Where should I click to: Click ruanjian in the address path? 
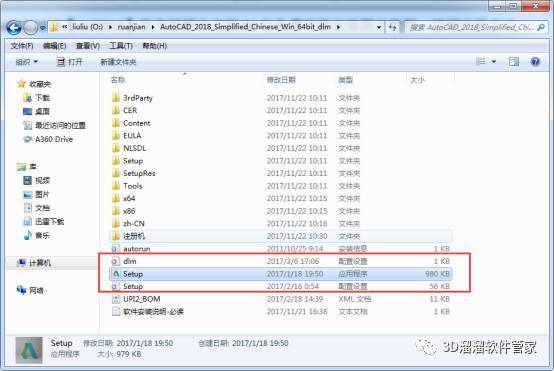(131, 27)
